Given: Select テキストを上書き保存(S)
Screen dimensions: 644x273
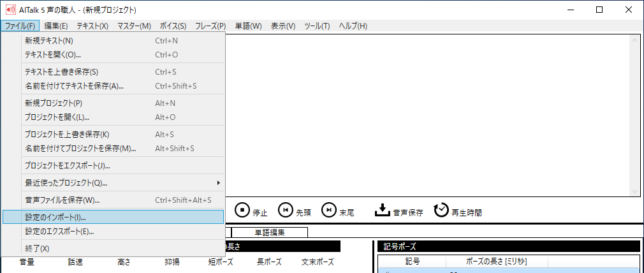Looking at the screenshot, I should pos(113,72).
